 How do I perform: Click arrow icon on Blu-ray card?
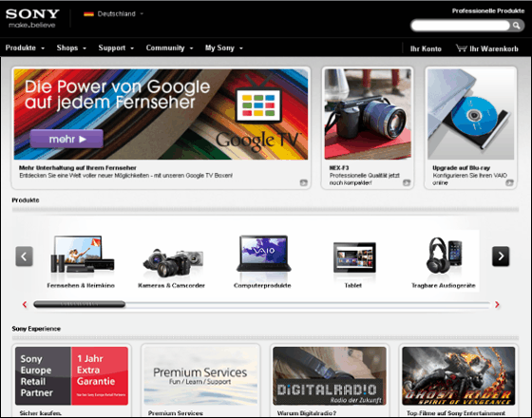(x=509, y=182)
